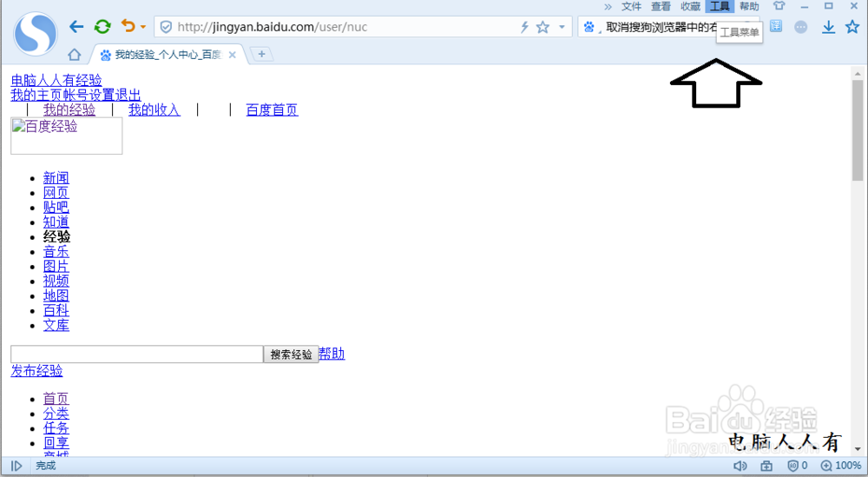
Task: Click the bold 经验 list item
Action: pyautogui.click(x=57, y=236)
